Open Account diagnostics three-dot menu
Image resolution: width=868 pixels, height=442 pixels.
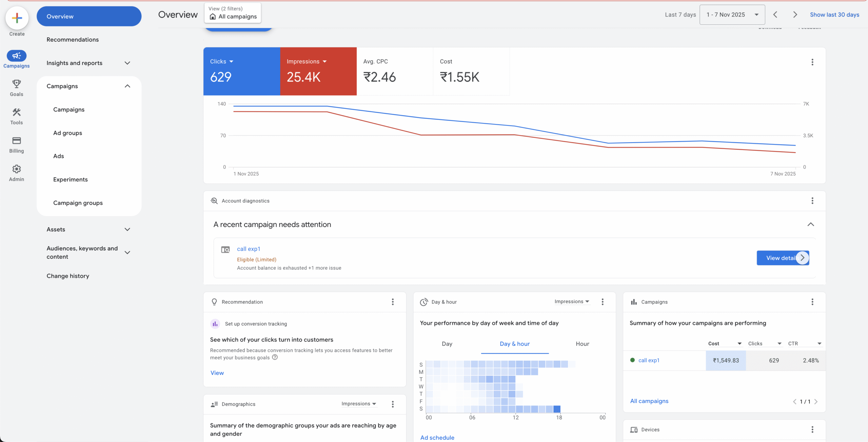(812, 201)
